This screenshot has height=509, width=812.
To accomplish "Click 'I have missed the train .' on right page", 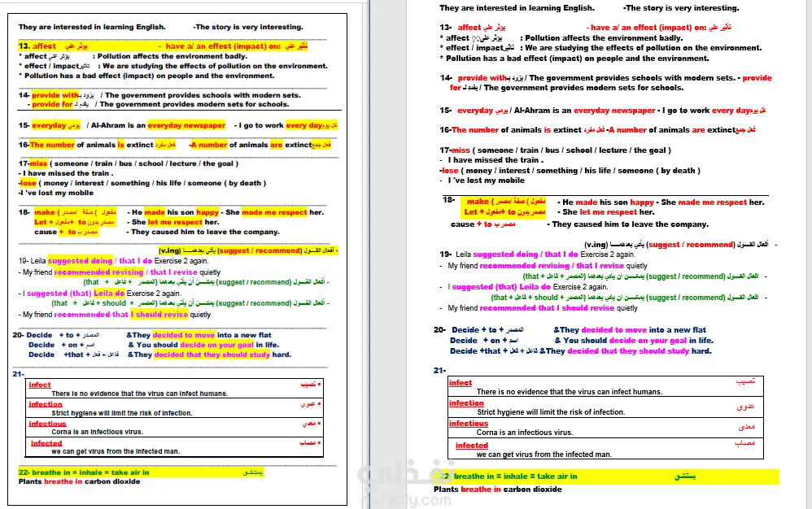I will click(495, 160).
